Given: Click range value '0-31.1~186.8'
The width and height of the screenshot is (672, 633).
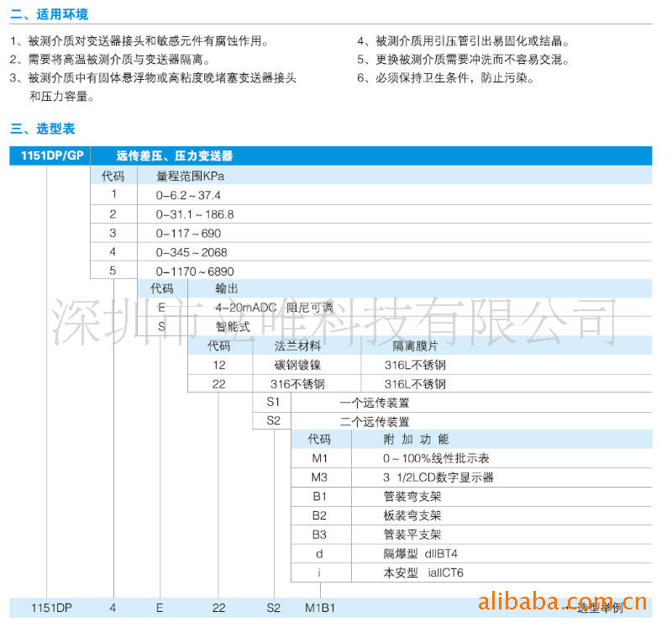Looking at the screenshot, I should (195, 214).
